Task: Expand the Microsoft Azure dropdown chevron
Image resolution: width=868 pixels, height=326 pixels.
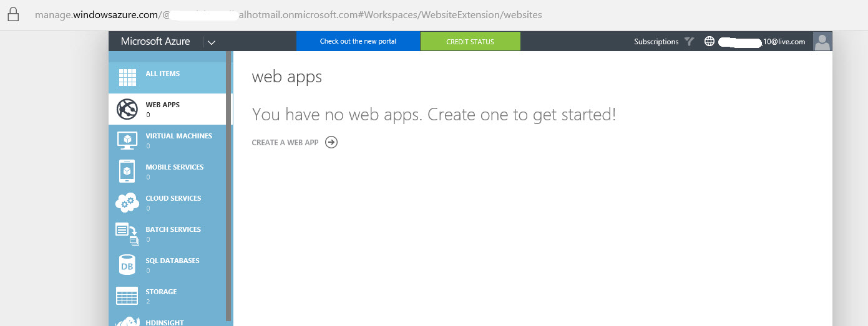Action: (x=212, y=42)
